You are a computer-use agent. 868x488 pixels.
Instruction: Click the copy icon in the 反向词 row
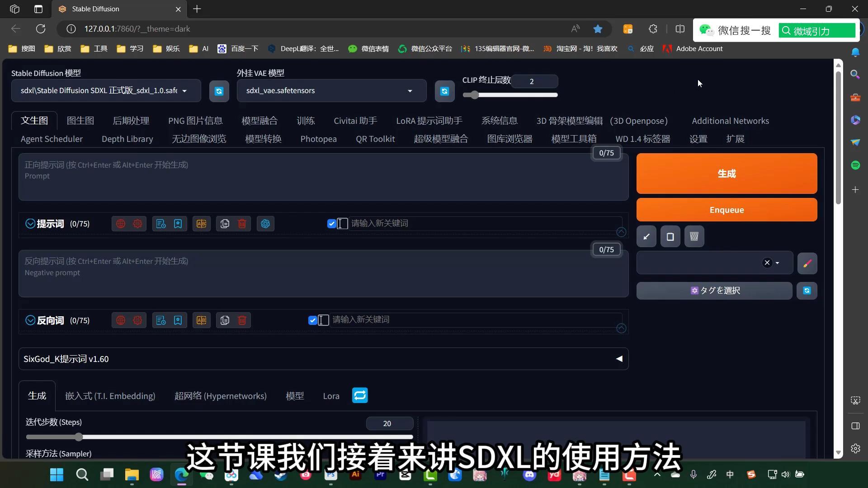point(225,320)
